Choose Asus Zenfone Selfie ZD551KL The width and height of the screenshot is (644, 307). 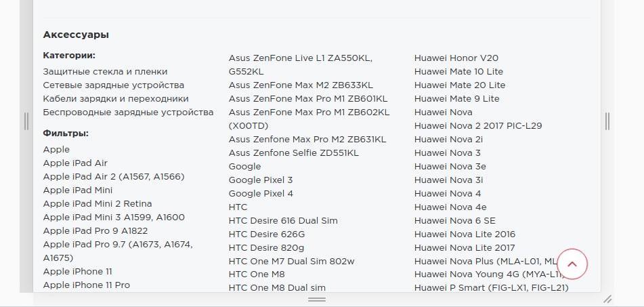coord(294,153)
